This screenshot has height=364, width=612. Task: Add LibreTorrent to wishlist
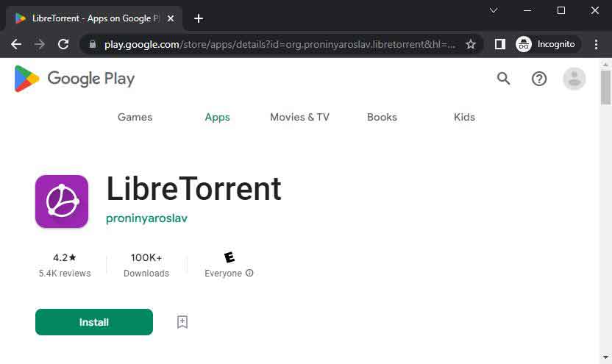pos(182,322)
